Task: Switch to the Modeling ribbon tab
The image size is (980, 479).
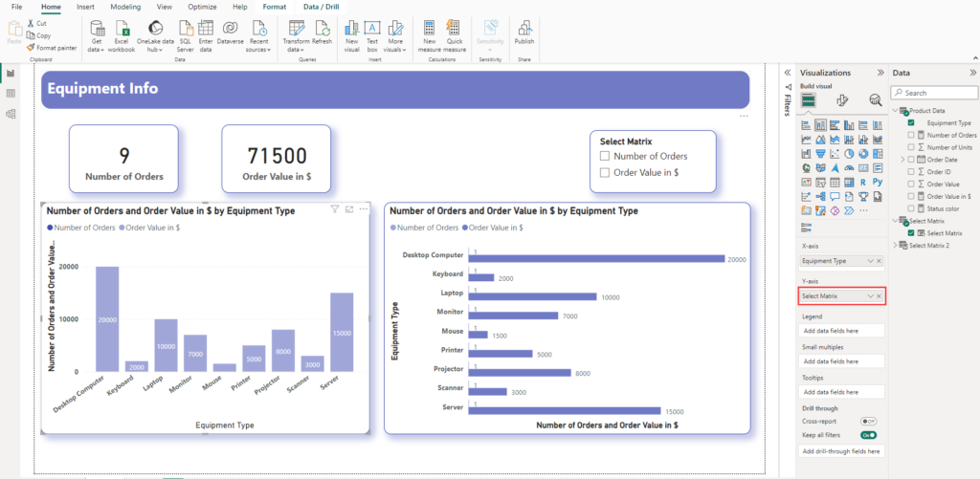Action: pyautogui.click(x=125, y=7)
